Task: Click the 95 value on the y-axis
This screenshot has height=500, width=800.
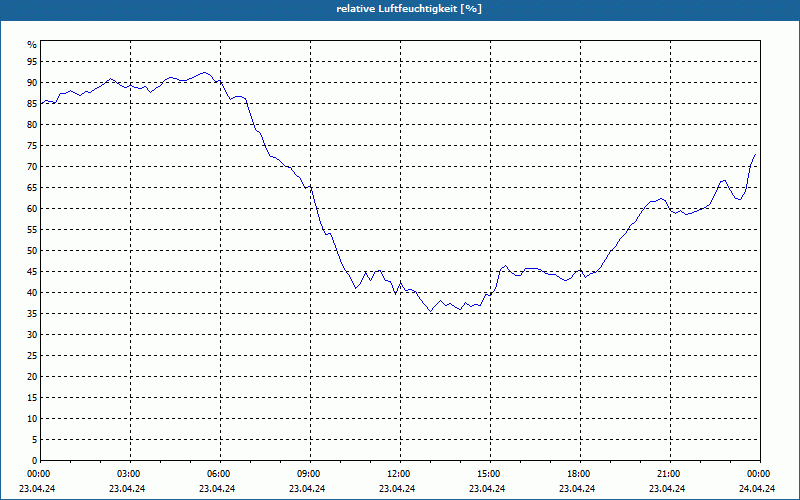Action: click(32, 62)
